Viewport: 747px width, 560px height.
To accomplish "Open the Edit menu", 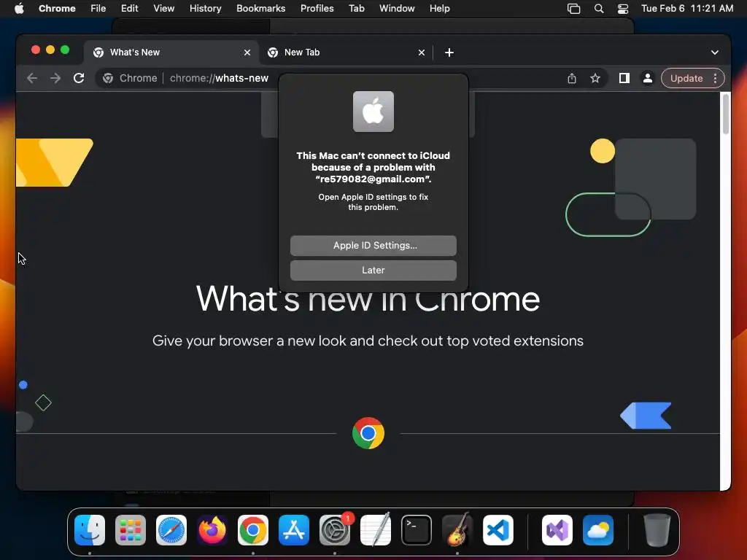I will (x=129, y=9).
